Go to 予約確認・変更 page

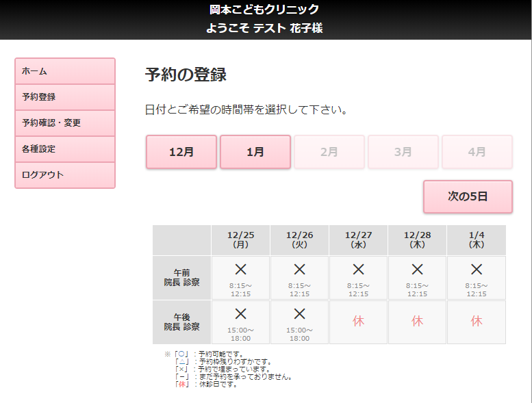pyautogui.click(x=65, y=123)
